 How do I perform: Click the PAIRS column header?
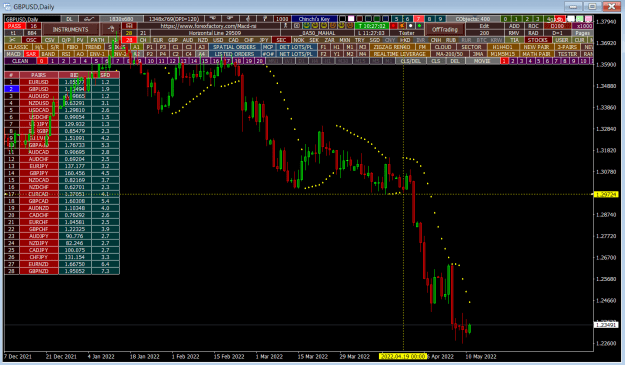coord(39,75)
